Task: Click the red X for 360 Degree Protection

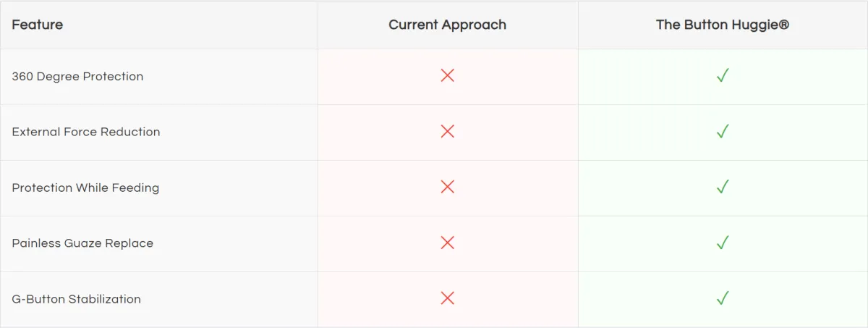Action: point(448,75)
